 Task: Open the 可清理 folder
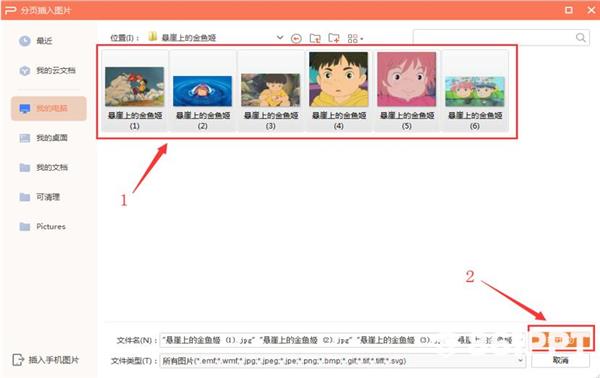pos(39,197)
